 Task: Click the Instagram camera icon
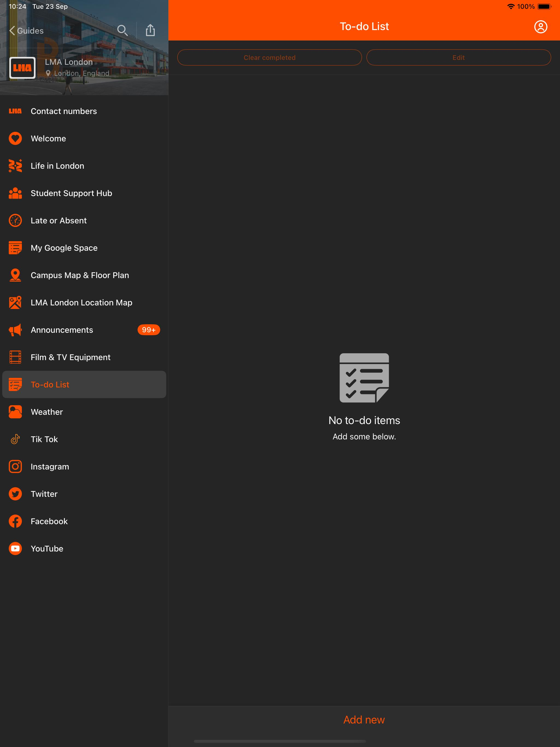15,467
